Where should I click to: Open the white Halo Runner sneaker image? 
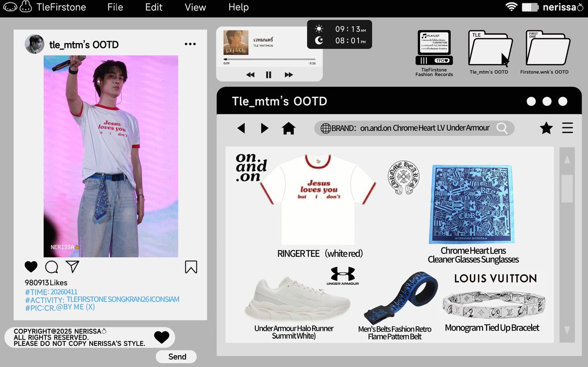tap(297, 298)
